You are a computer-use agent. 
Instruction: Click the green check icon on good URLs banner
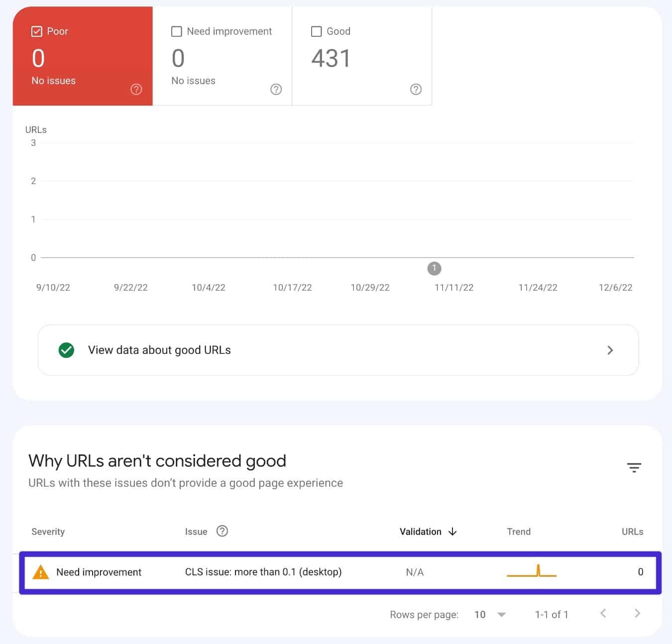click(x=66, y=350)
